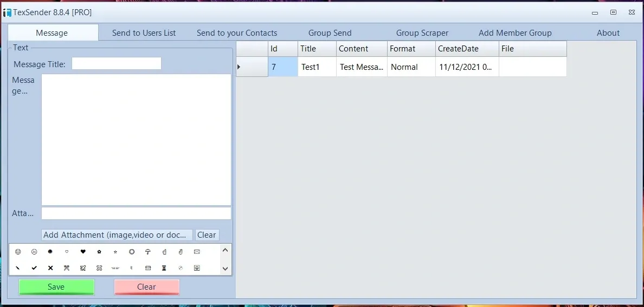The height and width of the screenshot is (307, 644).
Task: Open Send to your Contacts tab
Action: point(237,33)
